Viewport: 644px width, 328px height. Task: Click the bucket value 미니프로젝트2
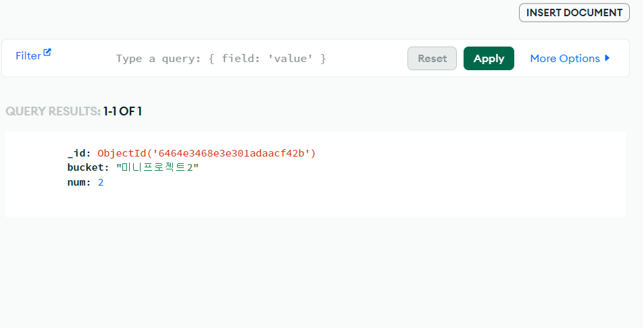[157, 167]
